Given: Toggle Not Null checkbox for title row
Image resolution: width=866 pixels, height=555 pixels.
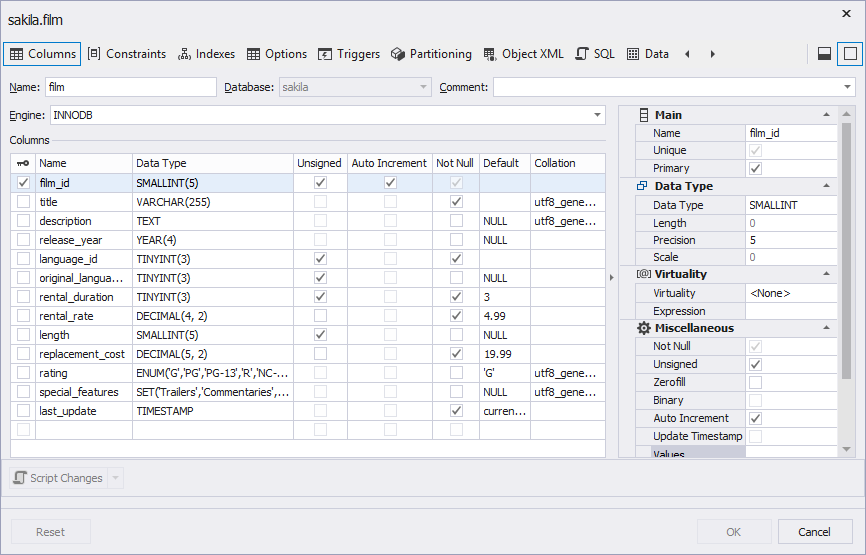Looking at the screenshot, I should 456,202.
